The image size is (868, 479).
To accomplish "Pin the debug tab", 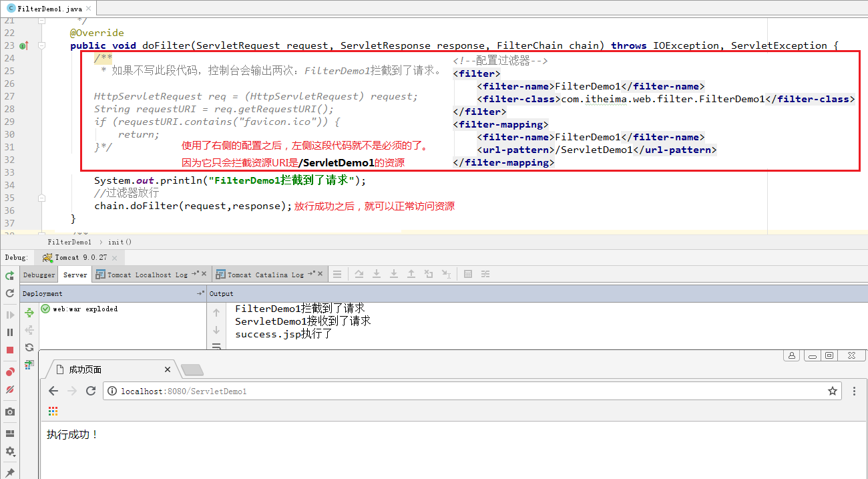I will pos(9,472).
